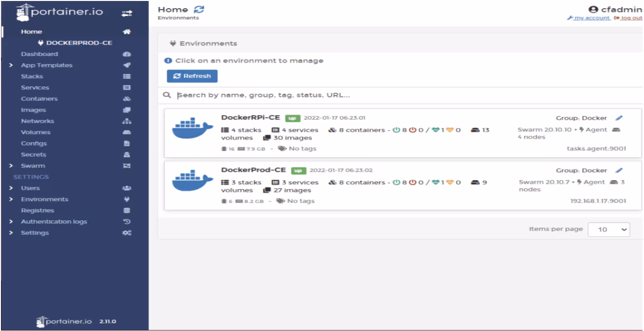Click the Swarm 20.10.10 + Agent text
This screenshot has height=331, width=644.
coord(562,130)
